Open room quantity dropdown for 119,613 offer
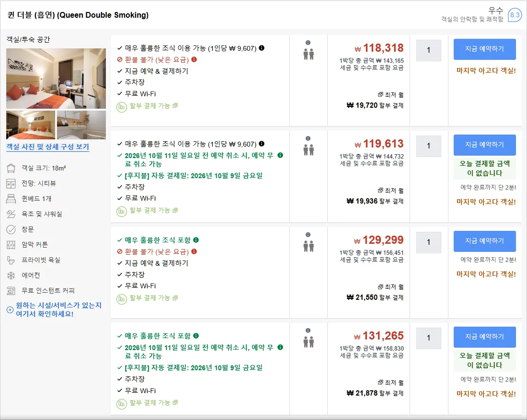 (x=428, y=146)
